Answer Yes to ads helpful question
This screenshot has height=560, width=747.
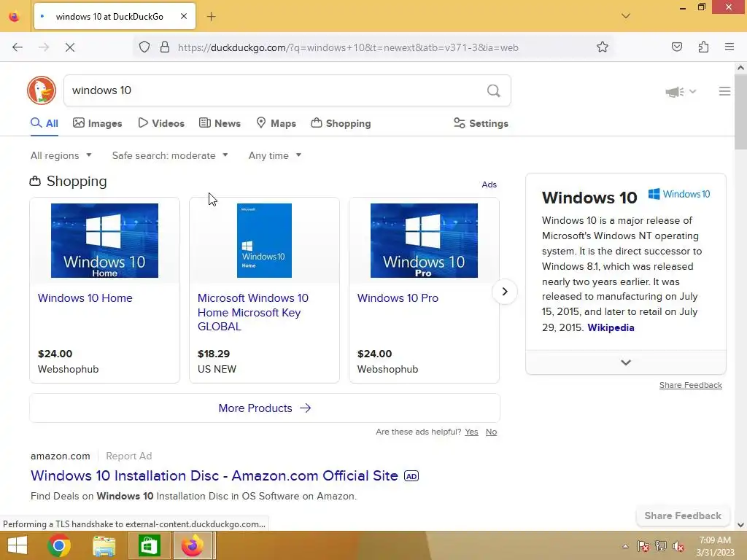[472, 432]
